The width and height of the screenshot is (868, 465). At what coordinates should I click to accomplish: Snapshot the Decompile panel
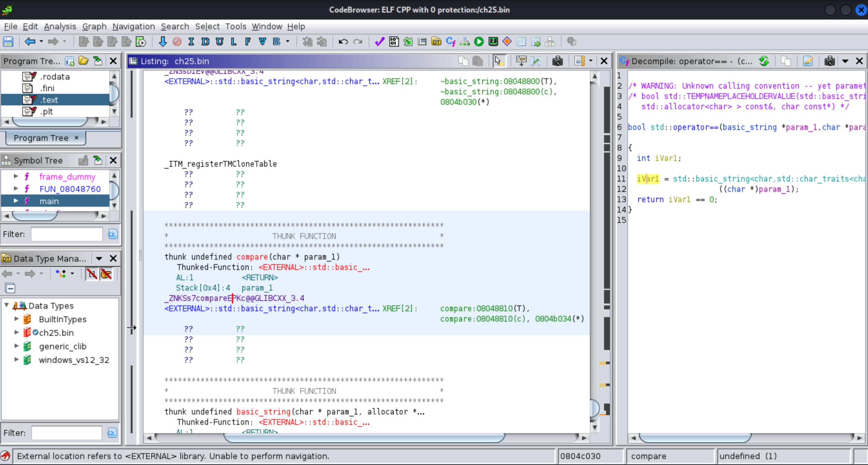(829, 61)
